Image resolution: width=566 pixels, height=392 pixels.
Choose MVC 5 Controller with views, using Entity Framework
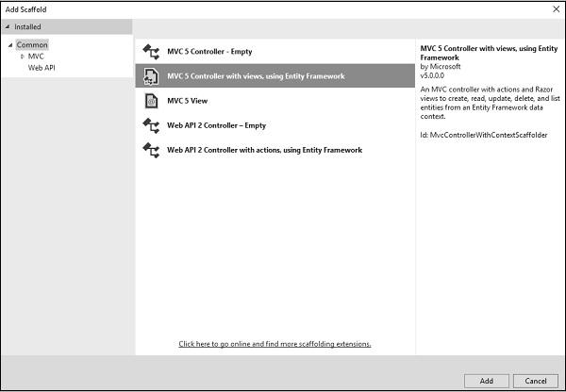click(256, 75)
